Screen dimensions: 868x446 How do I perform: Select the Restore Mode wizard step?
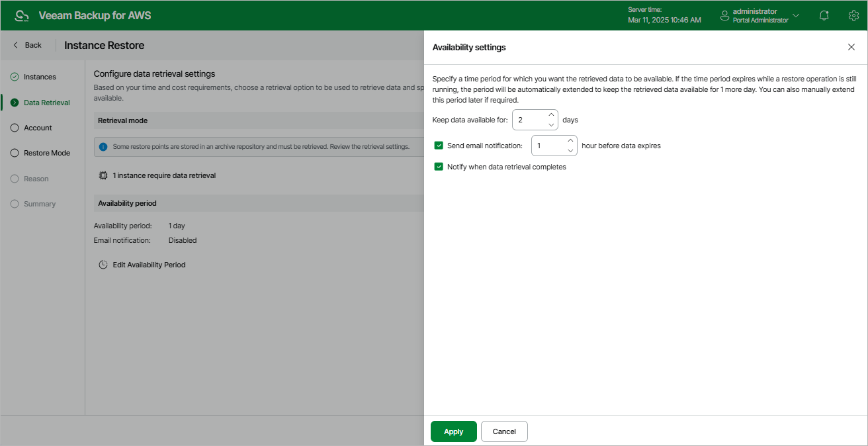[x=46, y=153]
